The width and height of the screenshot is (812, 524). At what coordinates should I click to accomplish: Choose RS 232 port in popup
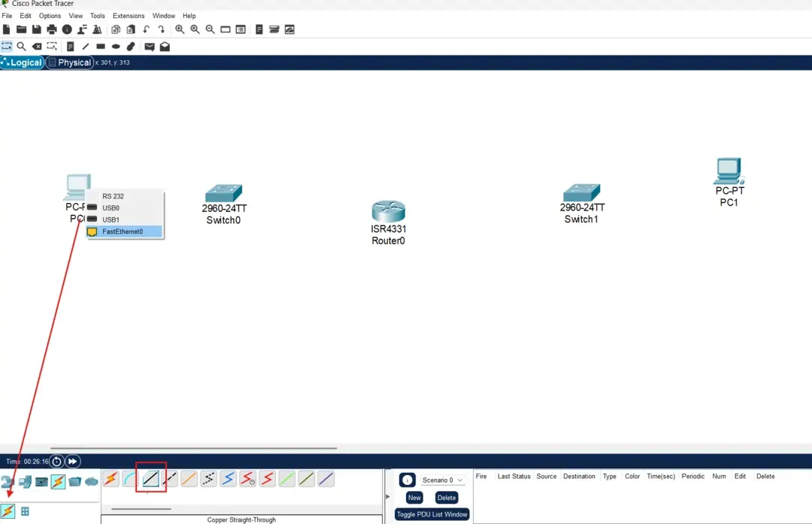124,196
